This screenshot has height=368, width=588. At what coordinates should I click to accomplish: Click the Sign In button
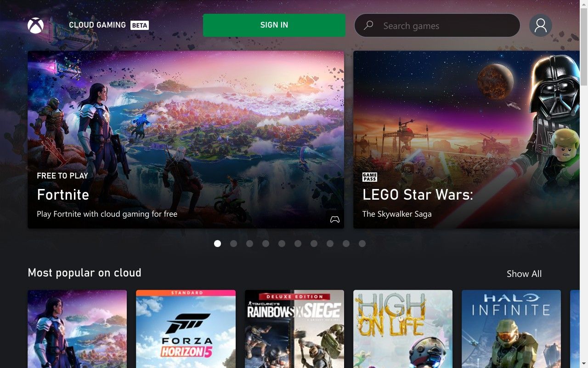(x=274, y=25)
